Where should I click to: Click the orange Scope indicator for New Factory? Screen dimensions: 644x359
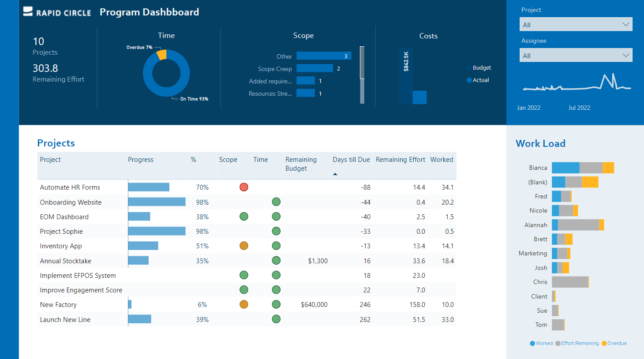(244, 304)
